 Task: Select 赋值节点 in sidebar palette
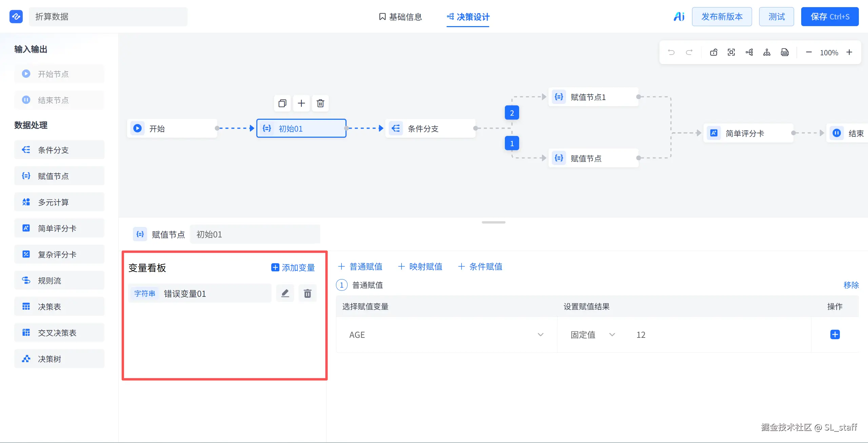point(59,176)
